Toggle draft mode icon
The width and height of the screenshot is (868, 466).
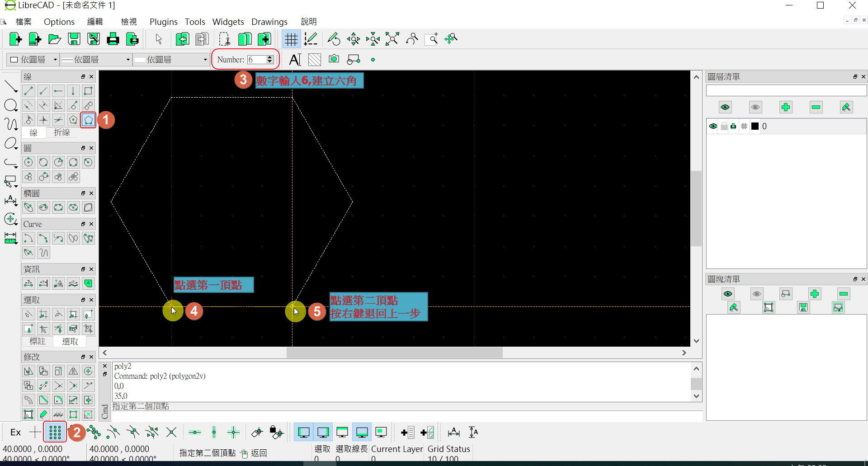[x=311, y=39]
